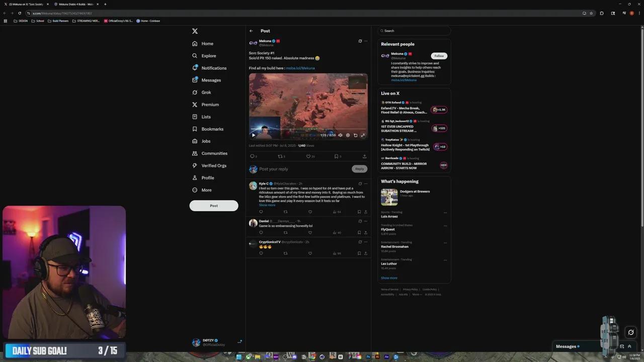Screen dimensions: 644x362
Task: Repost Mekuna's post
Action: tap(280, 156)
